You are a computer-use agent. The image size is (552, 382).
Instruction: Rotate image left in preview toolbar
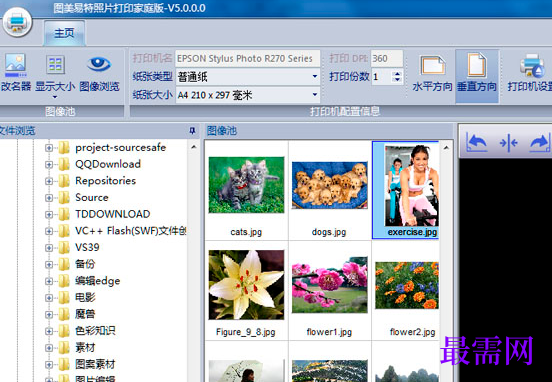tap(476, 143)
